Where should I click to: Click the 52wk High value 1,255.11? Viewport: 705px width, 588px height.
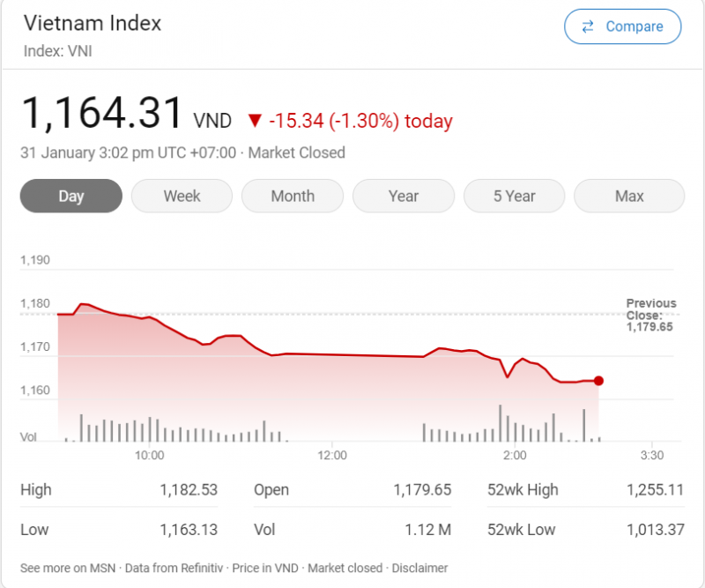[x=655, y=490]
